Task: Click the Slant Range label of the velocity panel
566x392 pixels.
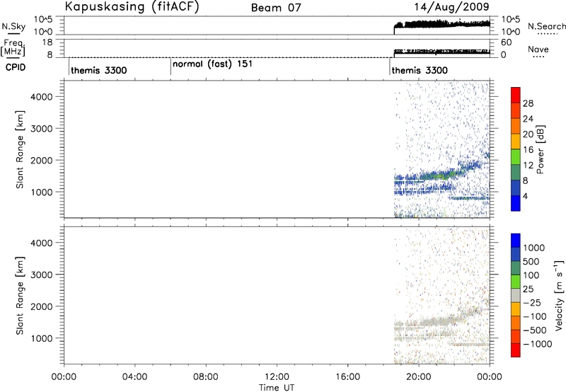Action: 20,296
